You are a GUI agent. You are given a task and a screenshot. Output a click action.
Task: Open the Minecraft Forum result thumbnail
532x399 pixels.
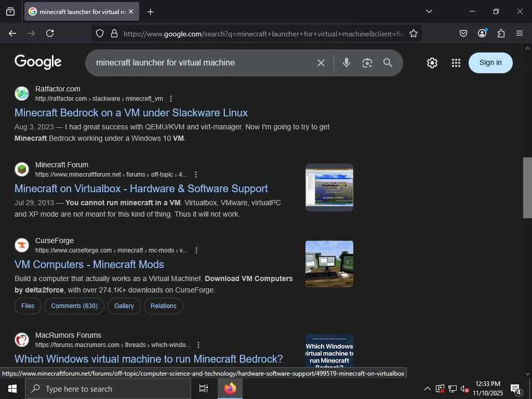pos(329,187)
